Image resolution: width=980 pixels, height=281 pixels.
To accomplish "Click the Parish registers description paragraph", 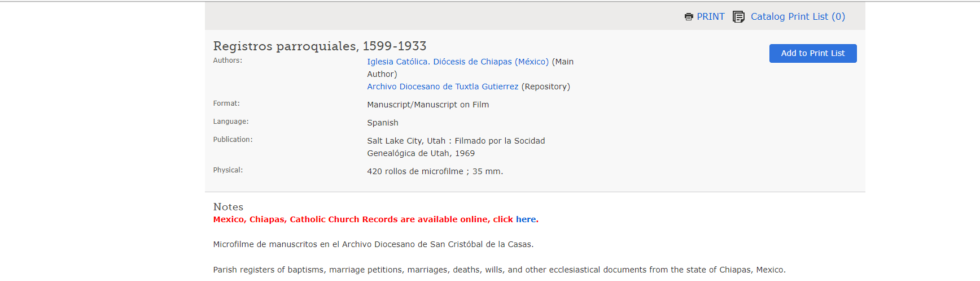I will [x=498, y=270].
